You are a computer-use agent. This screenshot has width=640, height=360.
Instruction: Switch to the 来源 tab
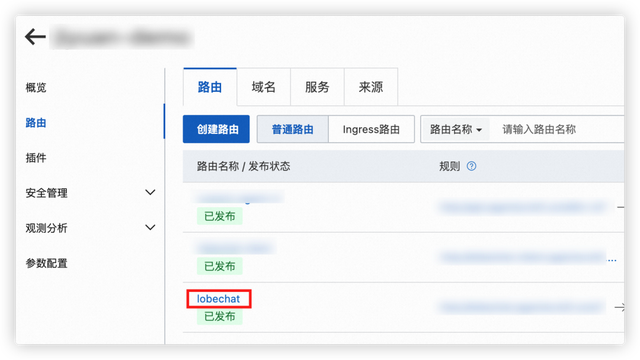[x=371, y=87]
